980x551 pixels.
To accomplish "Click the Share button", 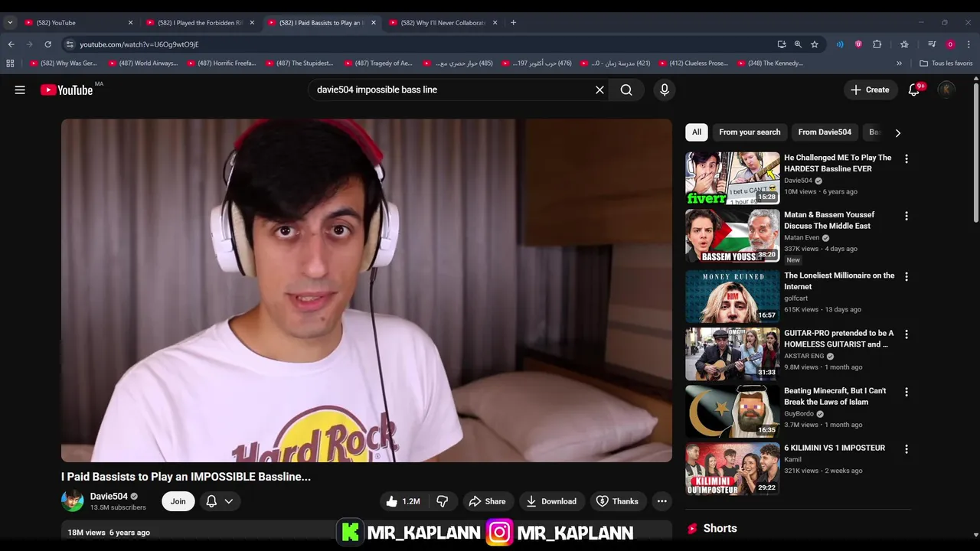I will point(487,501).
